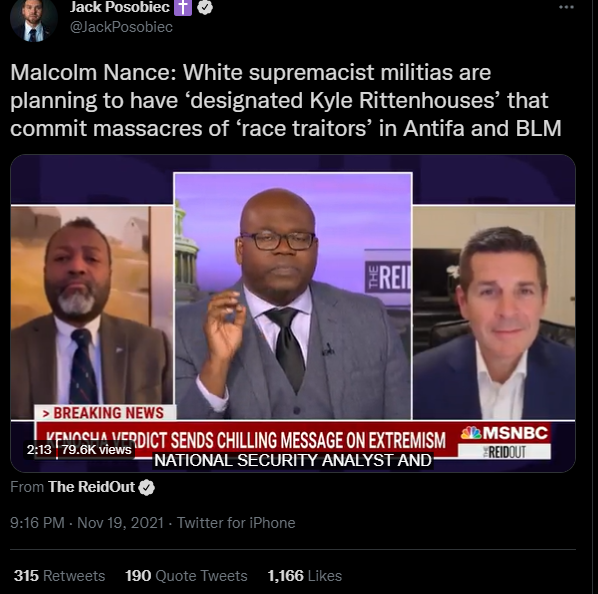Click the THE REIDOUT logo under MSNBC
598x594 pixels.
click(504, 452)
